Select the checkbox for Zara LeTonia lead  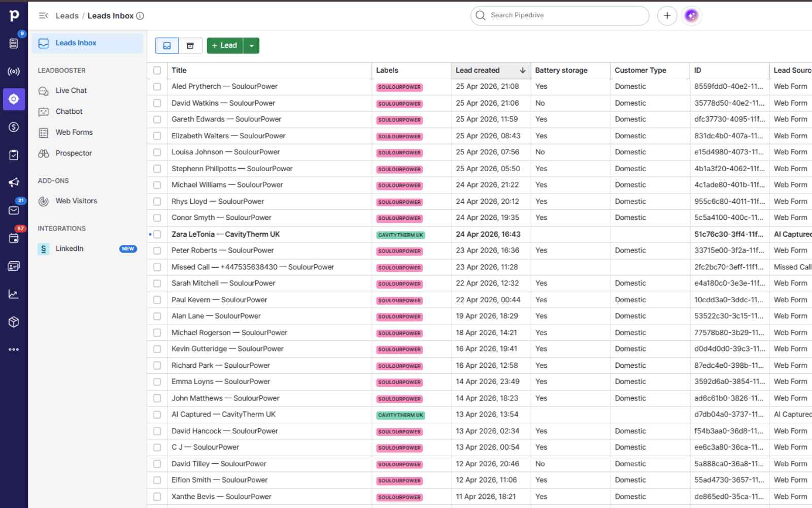(157, 234)
